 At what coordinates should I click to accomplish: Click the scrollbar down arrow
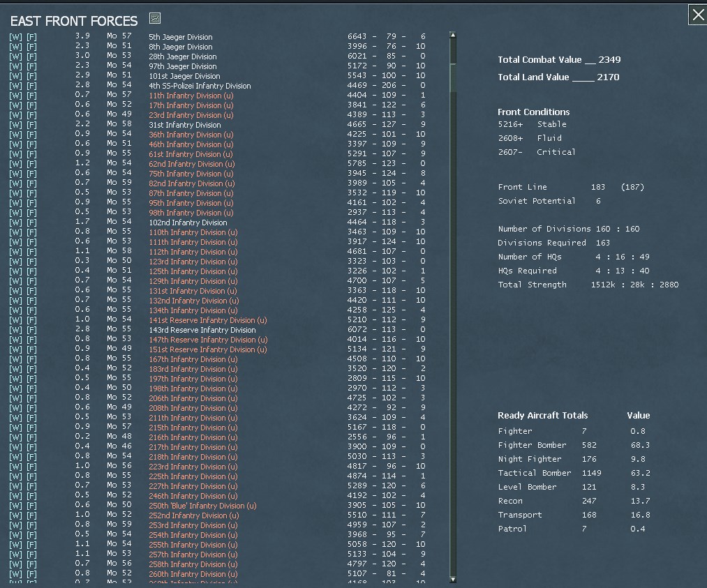click(x=453, y=580)
